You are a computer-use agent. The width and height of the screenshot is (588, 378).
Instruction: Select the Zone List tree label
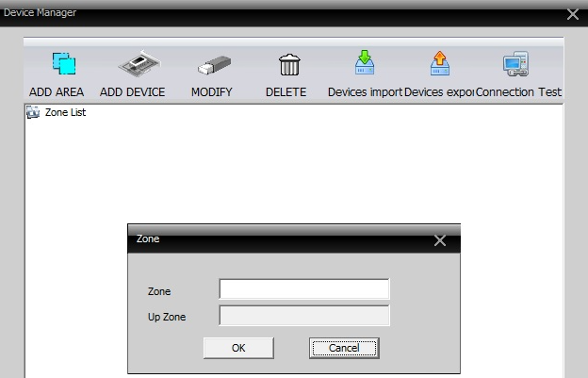[x=65, y=112]
